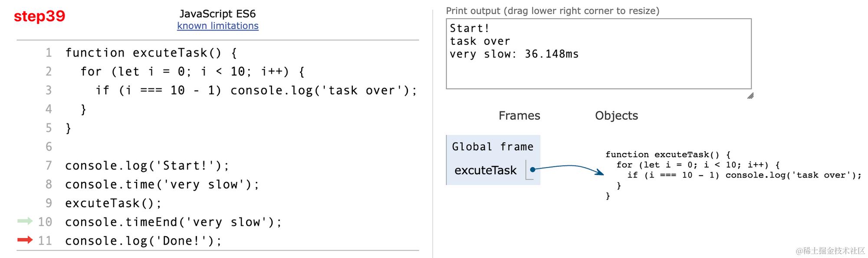Select the console.time('very slow') code line
The image size is (868, 258).
tap(162, 185)
